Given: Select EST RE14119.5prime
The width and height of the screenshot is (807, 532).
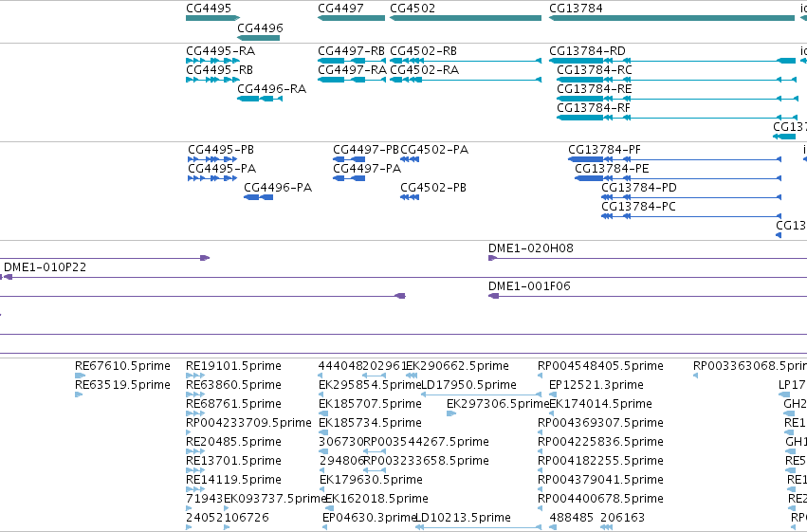Looking at the screenshot, I should [195, 489].
